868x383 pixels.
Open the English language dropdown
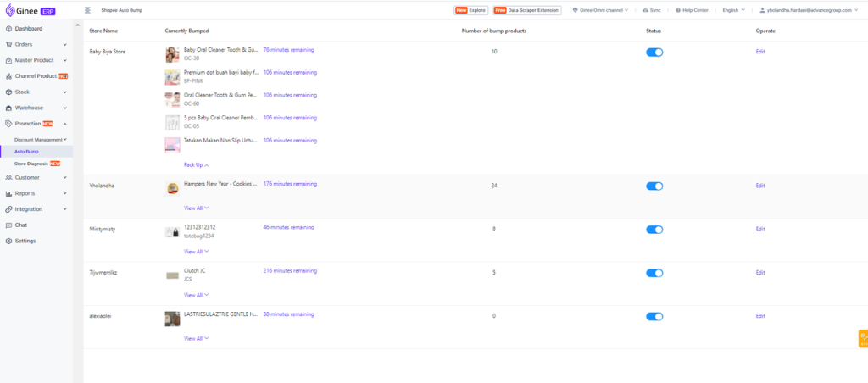point(733,10)
